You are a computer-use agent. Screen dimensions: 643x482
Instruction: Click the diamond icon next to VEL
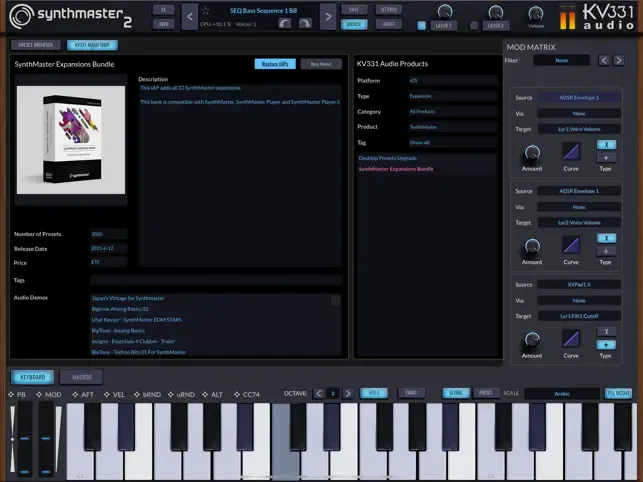pyautogui.click(x=107, y=394)
